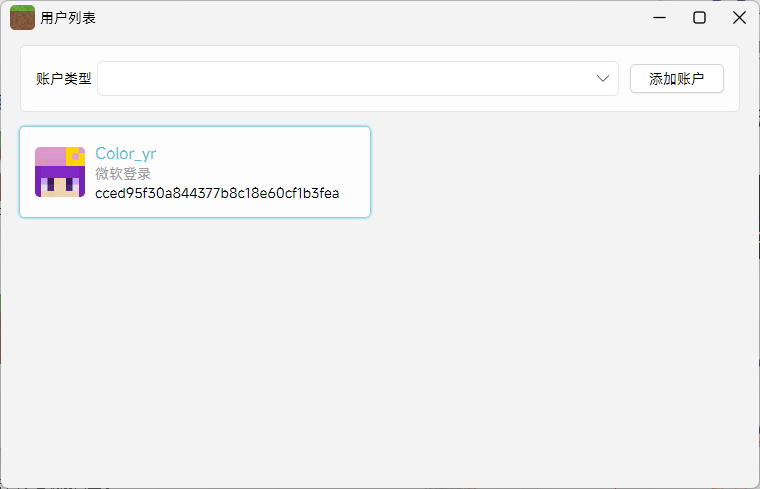The image size is (760, 489).
Task: Click the 用户列表 window title text
Action: (x=68, y=18)
